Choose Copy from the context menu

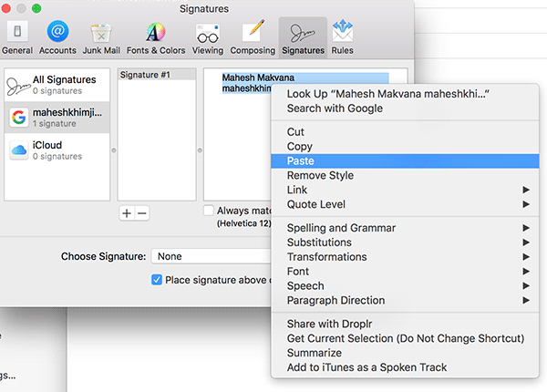point(405,147)
